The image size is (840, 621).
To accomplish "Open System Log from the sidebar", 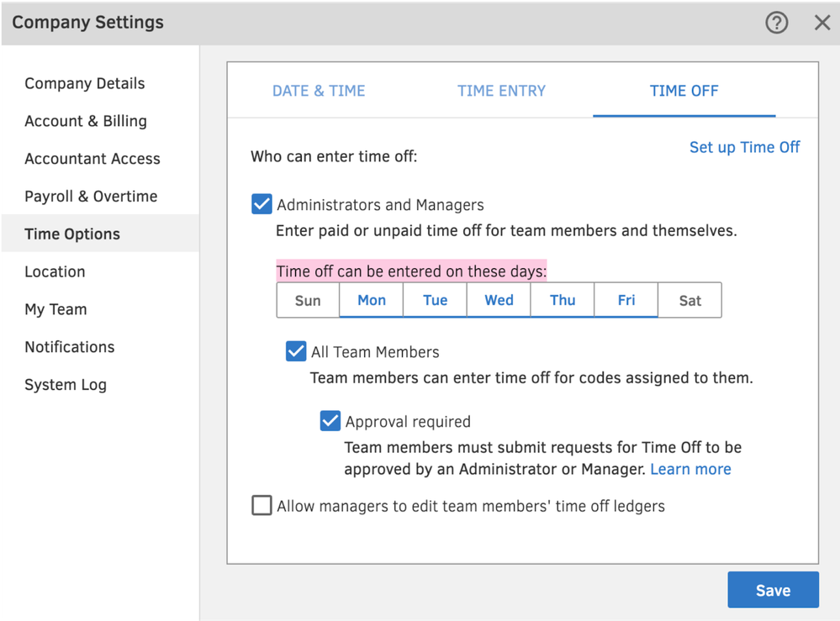I will pos(66,384).
